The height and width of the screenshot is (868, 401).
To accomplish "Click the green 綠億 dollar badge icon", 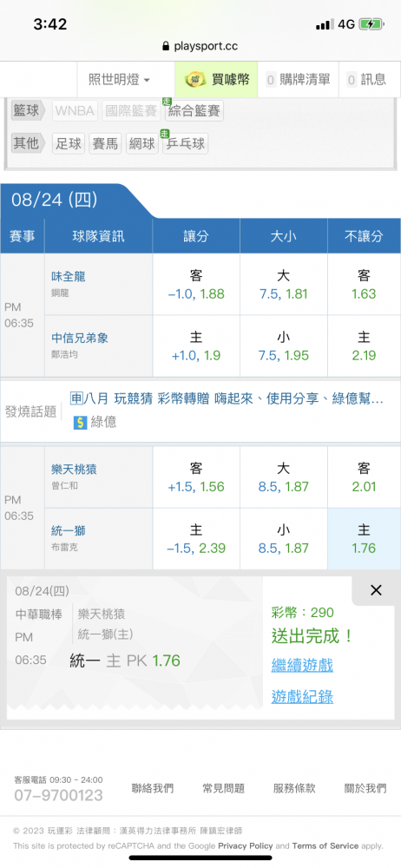I will (x=81, y=423).
